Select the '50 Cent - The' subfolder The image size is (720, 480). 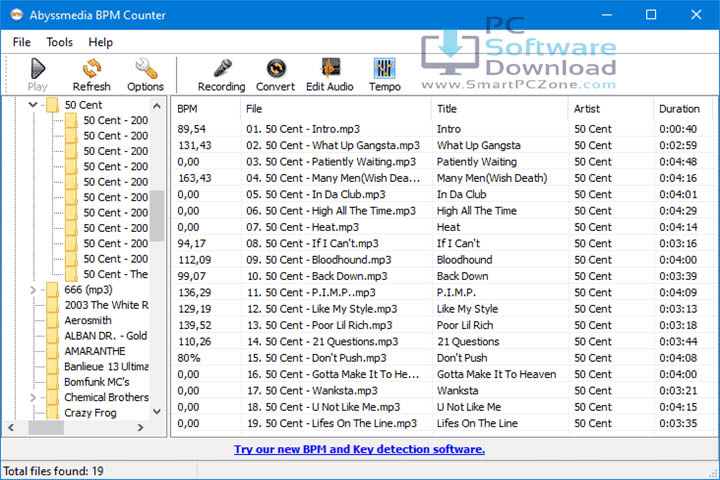pyautogui.click(x=116, y=274)
